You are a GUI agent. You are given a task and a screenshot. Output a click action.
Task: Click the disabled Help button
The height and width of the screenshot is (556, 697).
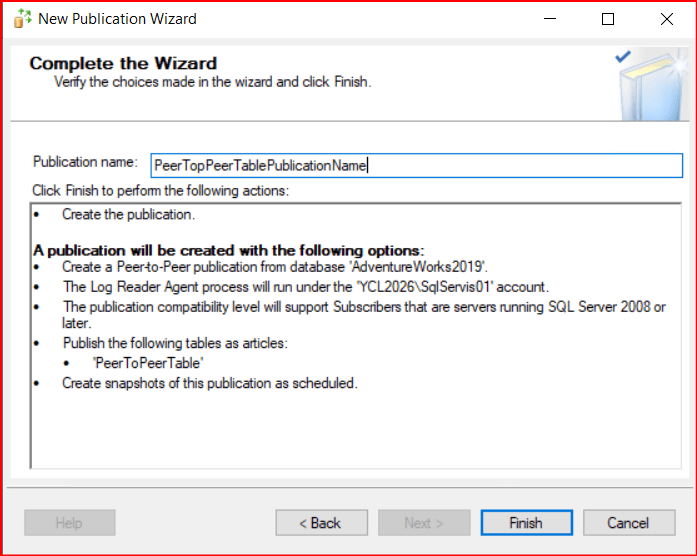69,523
